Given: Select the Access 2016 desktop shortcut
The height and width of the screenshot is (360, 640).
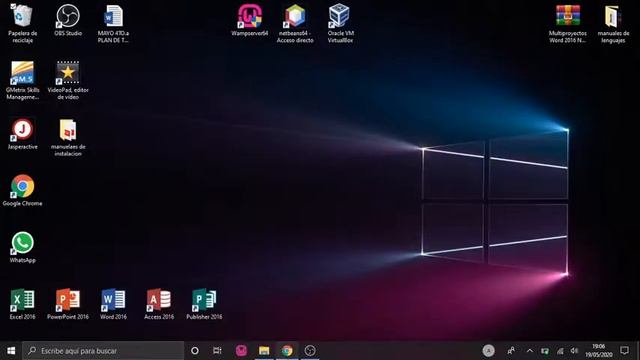Looking at the screenshot, I should [159, 304].
